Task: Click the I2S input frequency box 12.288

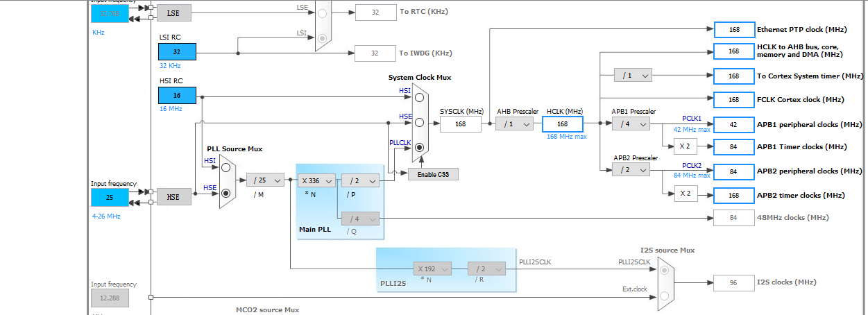Action: click(x=110, y=298)
